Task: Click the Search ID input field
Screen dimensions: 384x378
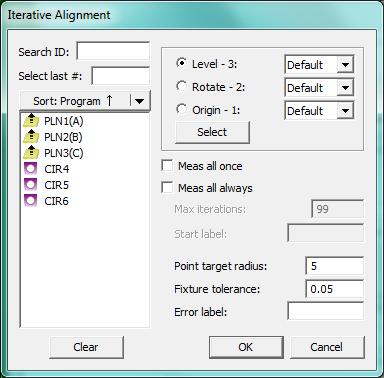Action: [x=113, y=51]
